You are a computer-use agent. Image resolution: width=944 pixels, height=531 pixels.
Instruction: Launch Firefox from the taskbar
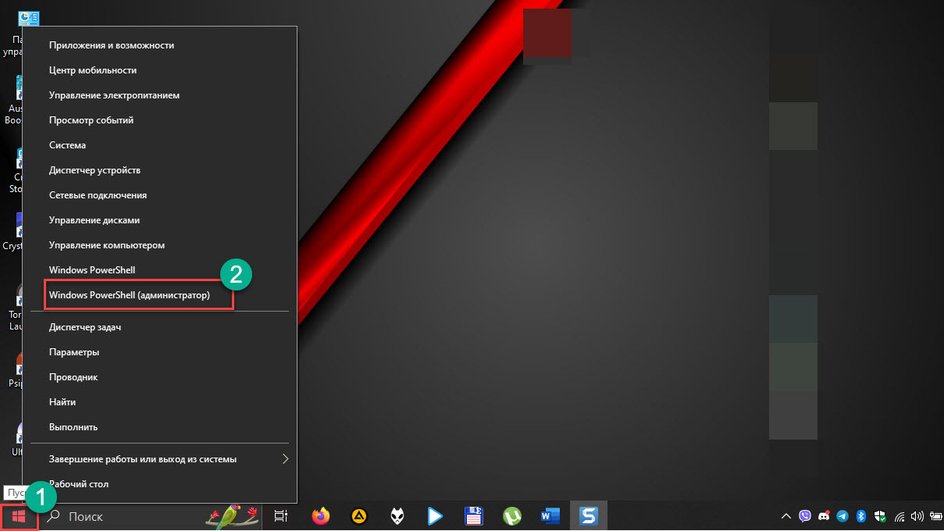point(320,516)
